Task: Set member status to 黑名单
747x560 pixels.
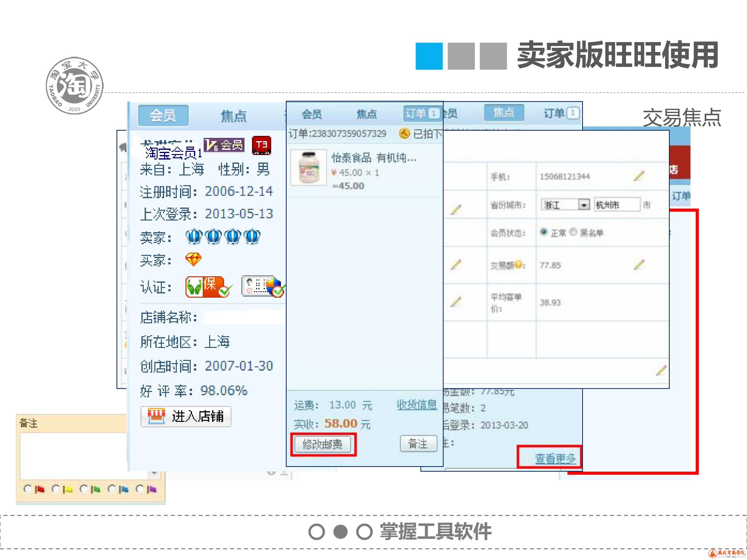Action: (x=573, y=232)
